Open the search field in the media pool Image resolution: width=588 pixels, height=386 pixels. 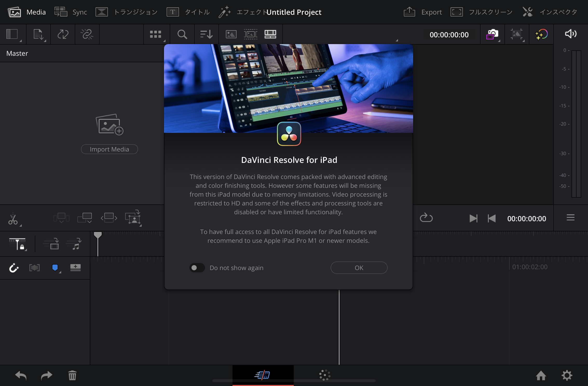click(182, 34)
